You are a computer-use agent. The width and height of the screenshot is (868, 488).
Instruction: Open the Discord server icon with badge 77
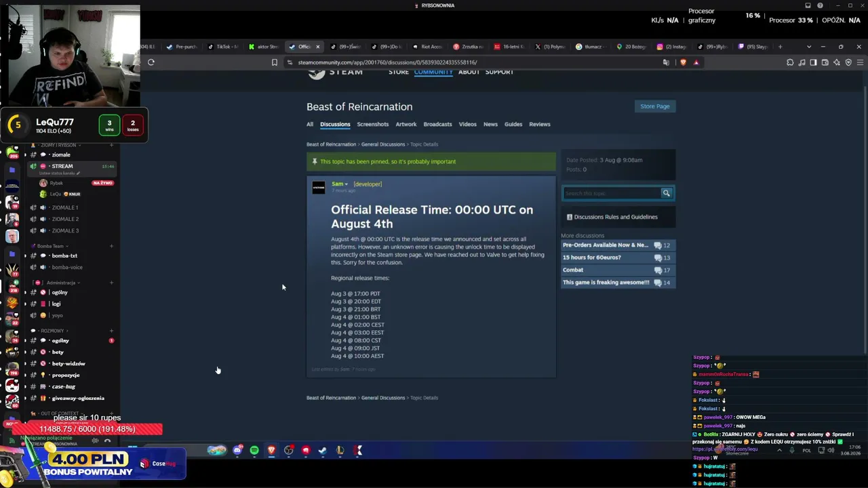[x=12, y=270]
